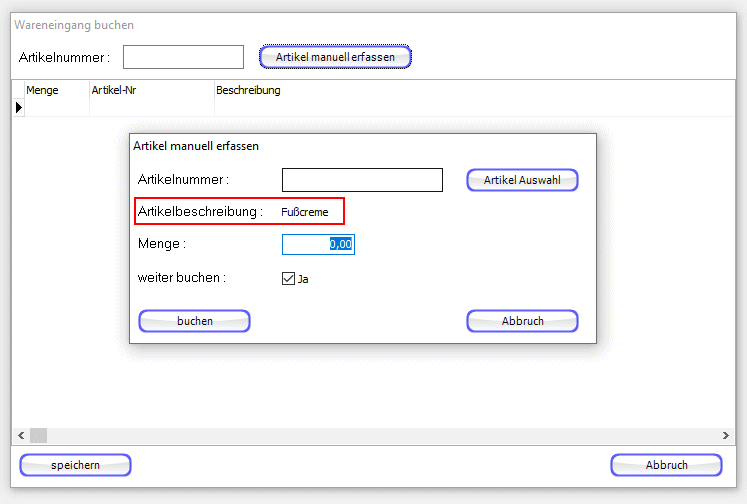This screenshot has height=504, width=747.
Task: Click the 'Artikel manuell erfassen' dialog title
Action: pyautogui.click(x=196, y=146)
